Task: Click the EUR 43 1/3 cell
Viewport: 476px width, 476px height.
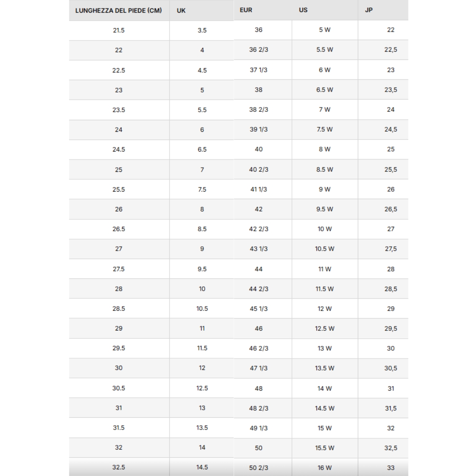Action: [x=259, y=249]
